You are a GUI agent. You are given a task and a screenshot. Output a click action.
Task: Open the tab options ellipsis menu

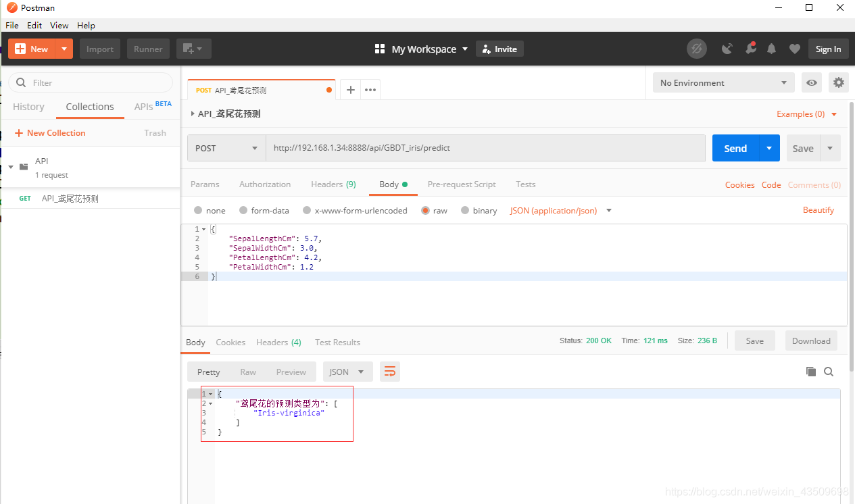click(370, 90)
